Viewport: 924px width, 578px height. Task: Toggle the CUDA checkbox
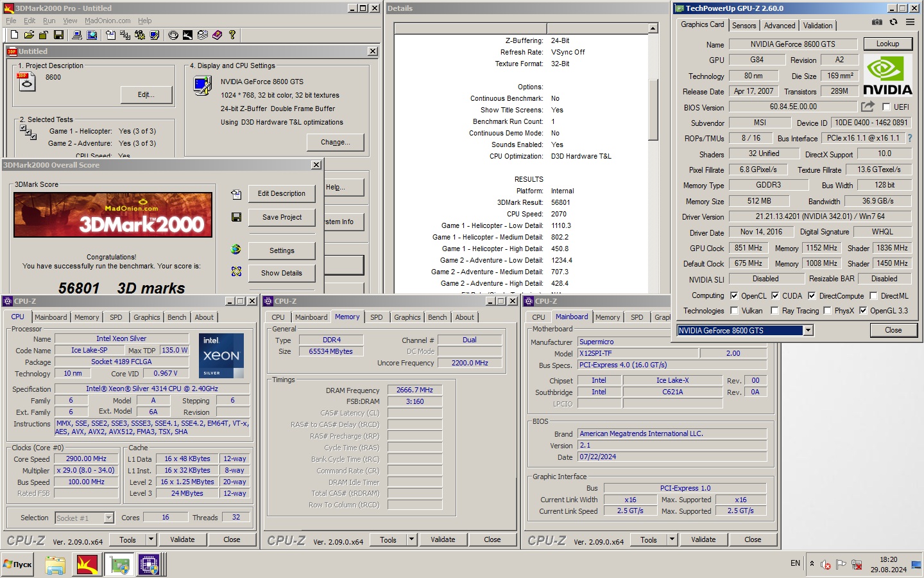click(x=775, y=296)
